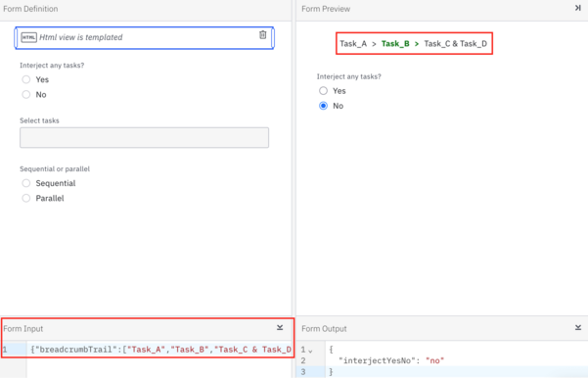588x378 pixels.
Task: Click 'Sequential or parallel' field label
Action: point(55,168)
